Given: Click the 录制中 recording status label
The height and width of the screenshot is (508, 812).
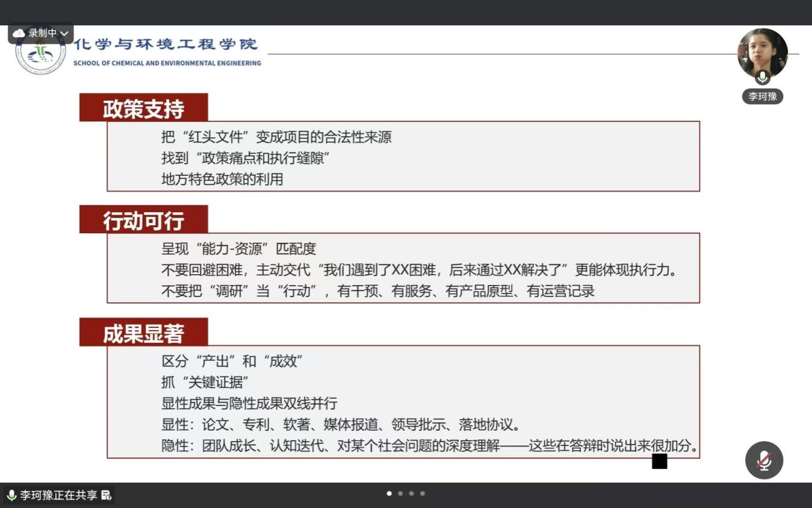Looking at the screenshot, I should coord(42,33).
